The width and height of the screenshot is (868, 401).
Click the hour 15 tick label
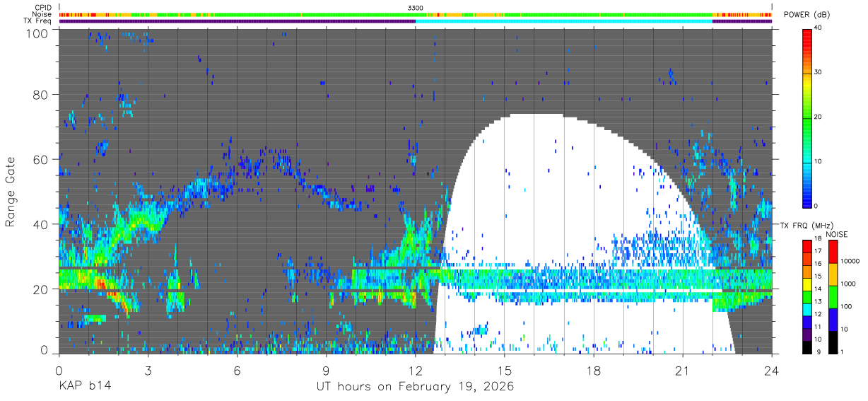505,370
